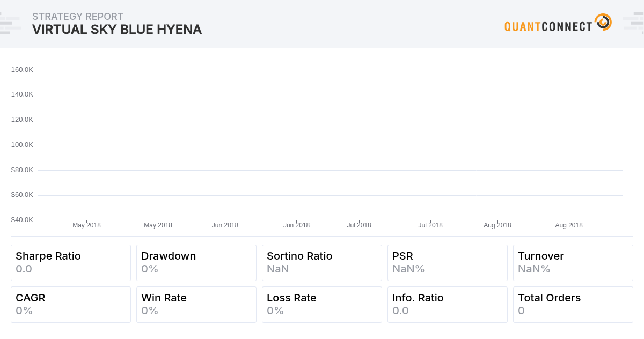Click the Win Rate label
The height and width of the screenshot is (339, 644).
[x=164, y=298]
